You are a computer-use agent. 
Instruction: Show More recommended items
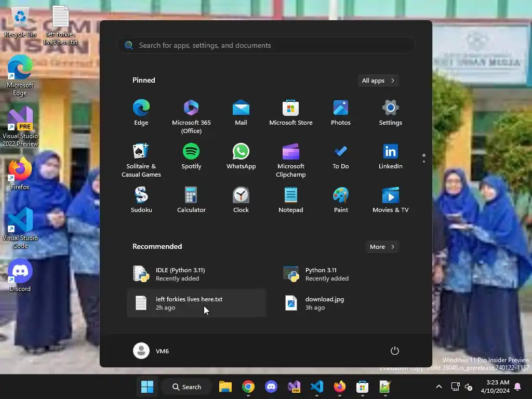click(x=382, y=247)
